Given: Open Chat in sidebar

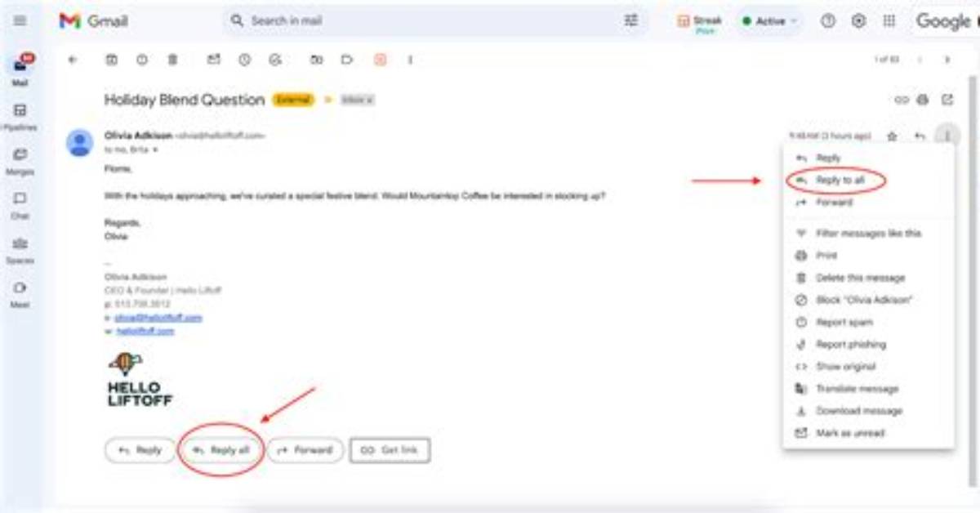Looking at the screenshot, I should click(x=20, y=205).
